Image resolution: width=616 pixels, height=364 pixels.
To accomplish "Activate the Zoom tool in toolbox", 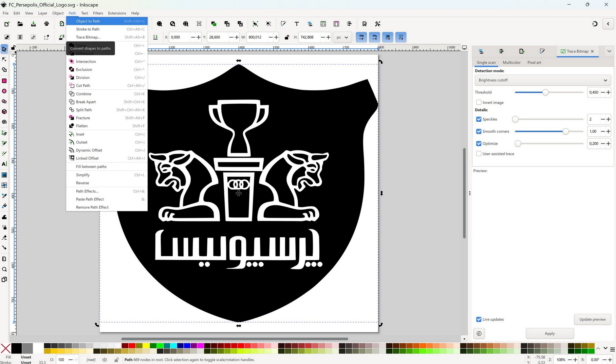I will point(4,269).
